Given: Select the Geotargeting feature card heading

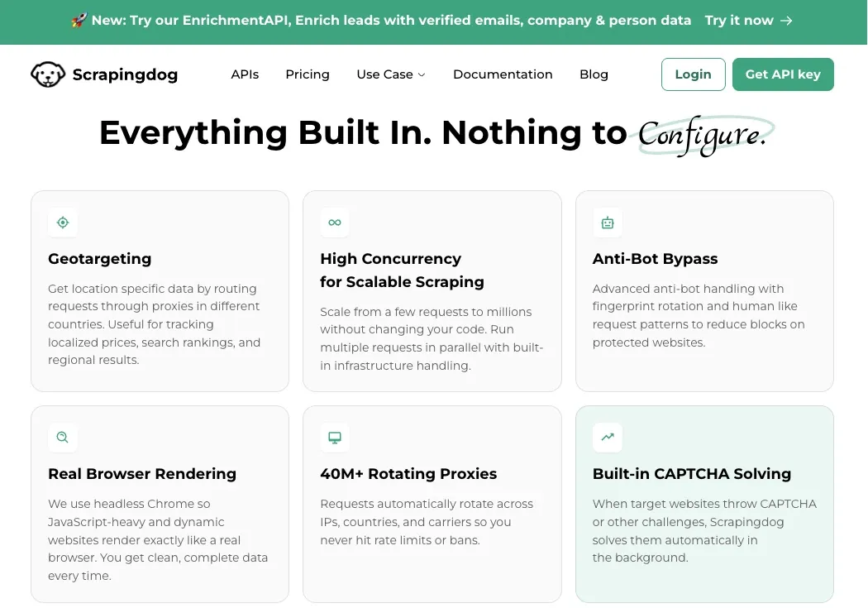Looking at the screenshot, I should coord(100,259).
